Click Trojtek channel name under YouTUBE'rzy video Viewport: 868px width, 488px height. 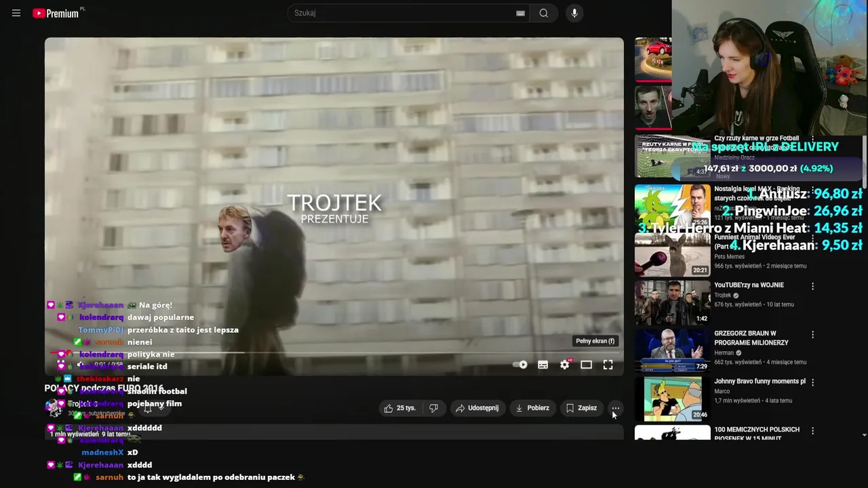723,296
